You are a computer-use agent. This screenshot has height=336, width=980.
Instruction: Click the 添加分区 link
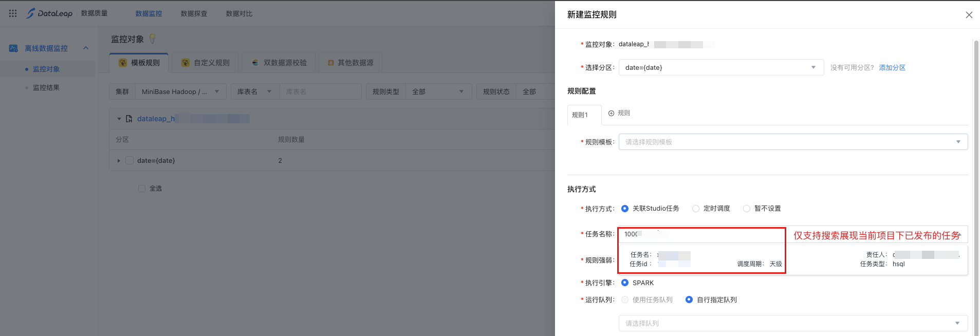[892, 67]
